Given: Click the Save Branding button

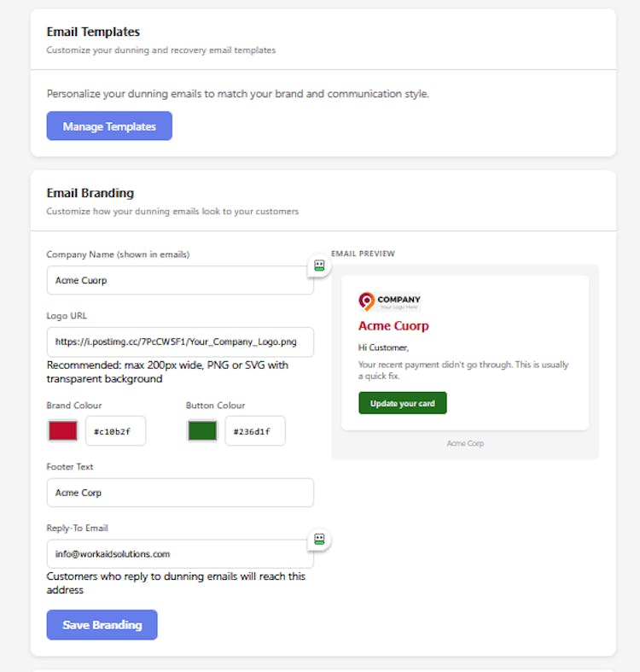Looking at the screenshot, I should [102, 624].
